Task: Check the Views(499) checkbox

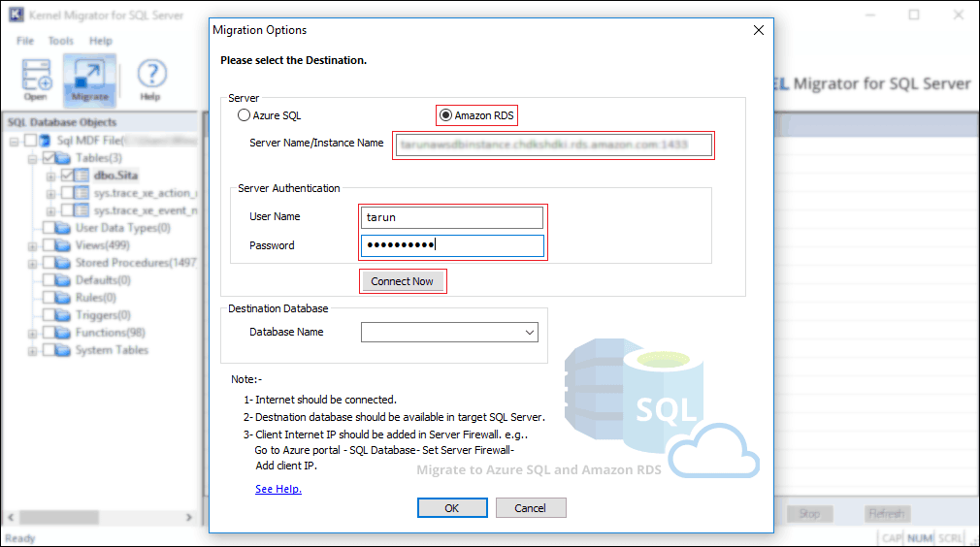Action: click(49, 245)
